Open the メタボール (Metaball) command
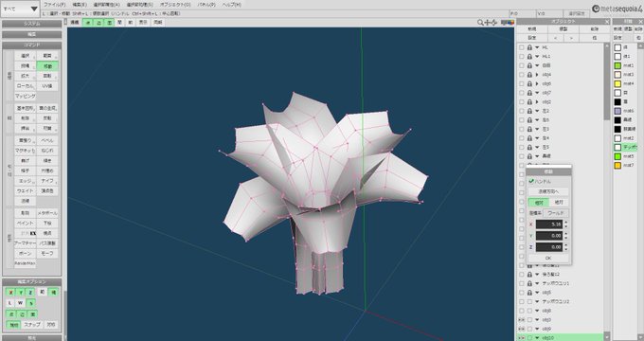This screenshot has height=341, width=644. coord(47,213)
